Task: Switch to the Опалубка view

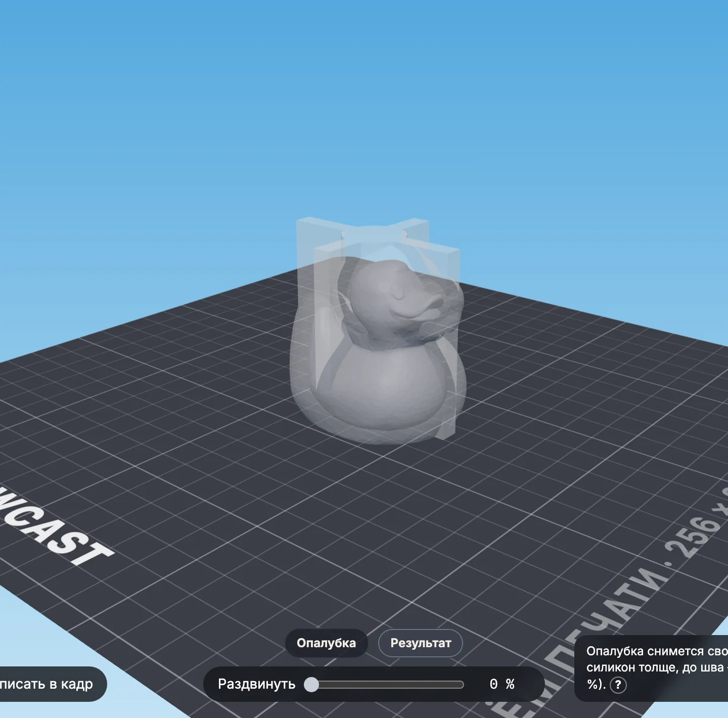Action: click(326, 643)
